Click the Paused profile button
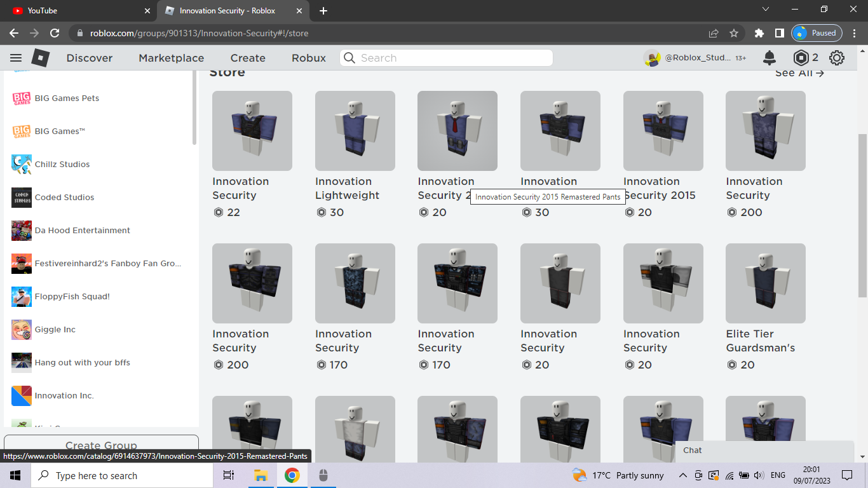This screenshot has height=488, width=868. click(817, 33)
